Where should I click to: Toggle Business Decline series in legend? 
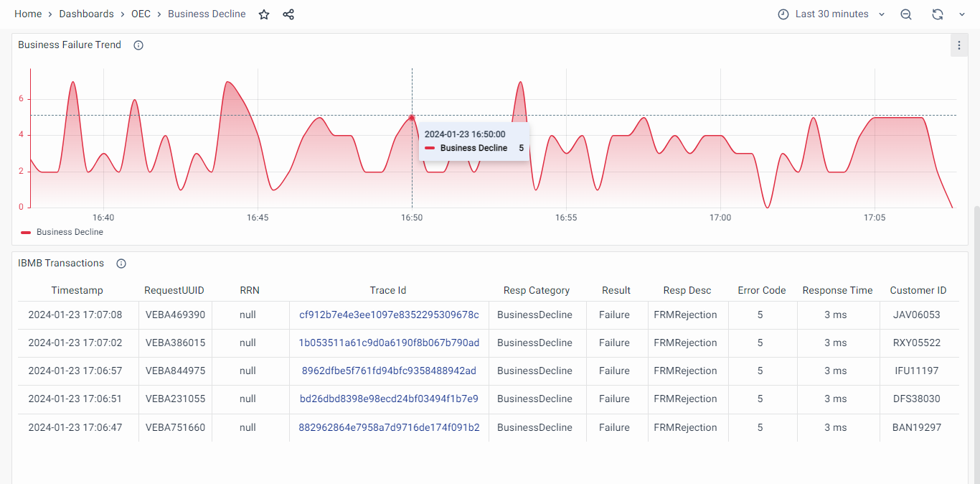tap(70, 232)
